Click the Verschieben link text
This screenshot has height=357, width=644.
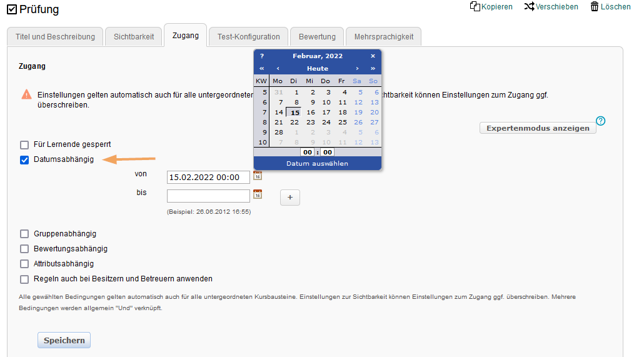tap(557, 7)
